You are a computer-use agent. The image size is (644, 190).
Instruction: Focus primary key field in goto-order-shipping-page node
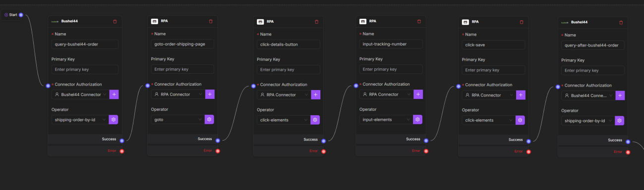182,69
